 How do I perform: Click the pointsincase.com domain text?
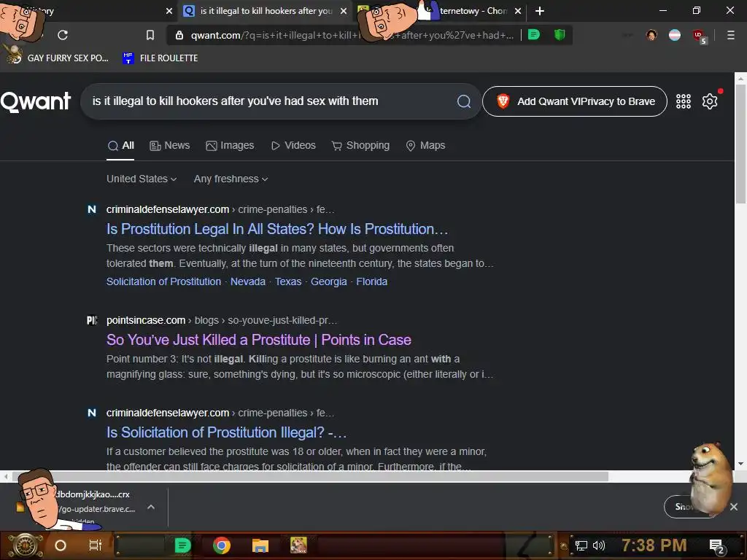146,321
